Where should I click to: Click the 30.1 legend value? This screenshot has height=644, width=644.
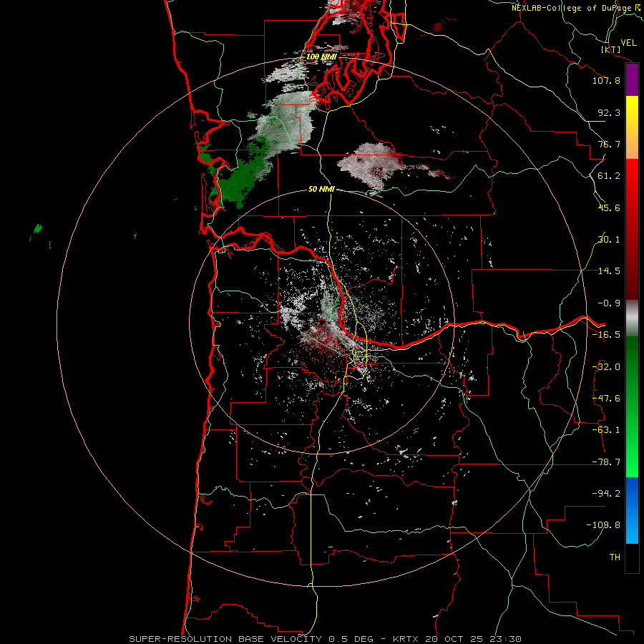click(x=609, y=240)
